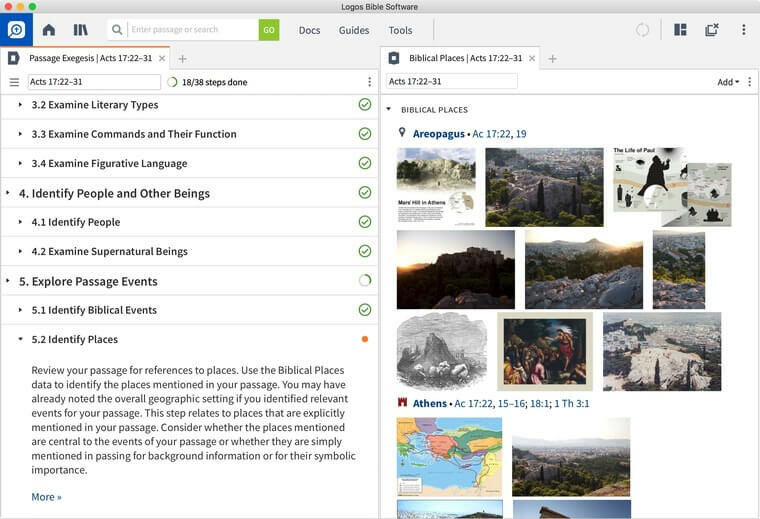Viewport: 760px width, 519px height.
Task: Click the close-all-panels icon in the toolbar
Action: click(x=712, y=30)
